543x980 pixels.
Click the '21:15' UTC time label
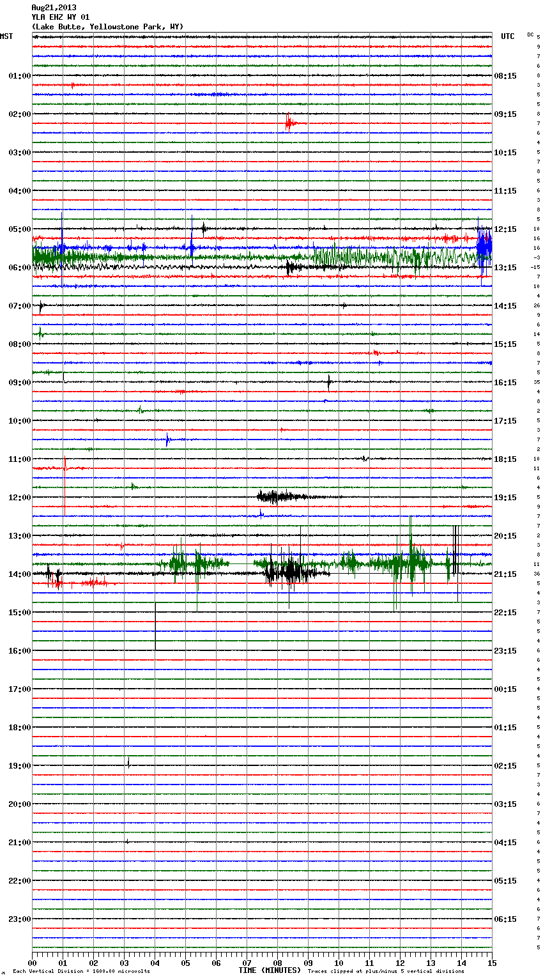(x=505, y=574)
